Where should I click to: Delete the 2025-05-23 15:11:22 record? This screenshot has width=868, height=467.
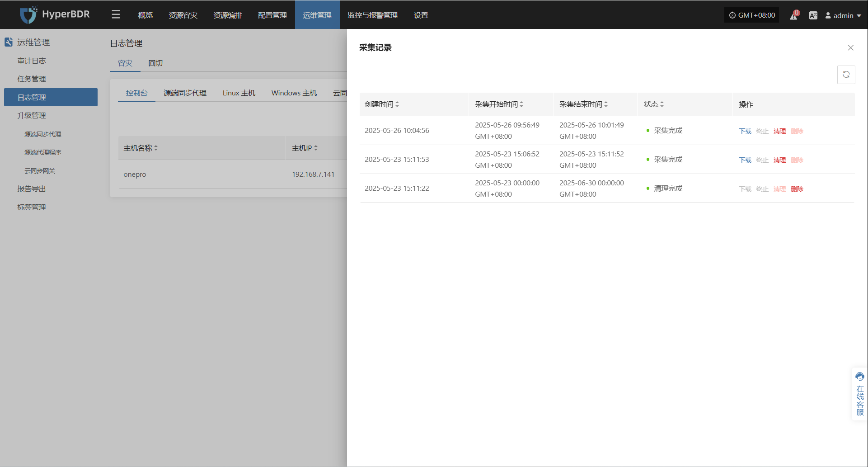[797, 189]
